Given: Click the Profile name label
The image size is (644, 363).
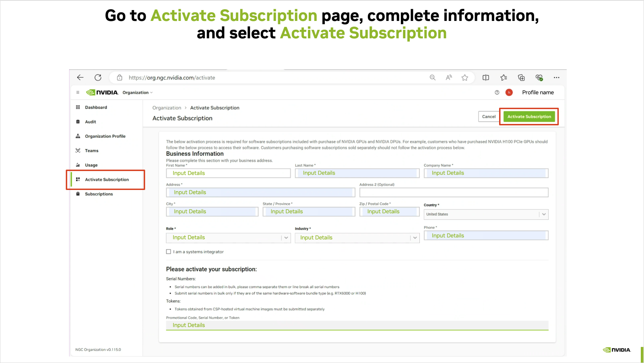Looking at the screenshot, I should pos(538,93).
